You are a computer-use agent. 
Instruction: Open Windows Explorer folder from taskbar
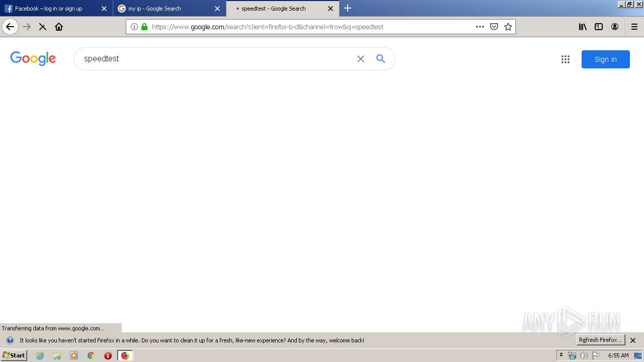tap(57, 355)
